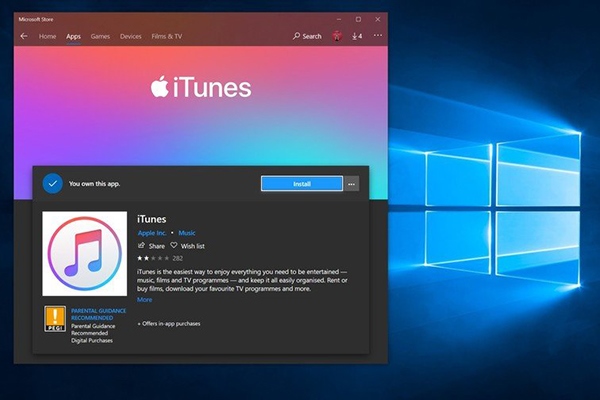The image size is (600, 400).
Task: Switch to the Games tab
Action: click(x=100, y=36)
